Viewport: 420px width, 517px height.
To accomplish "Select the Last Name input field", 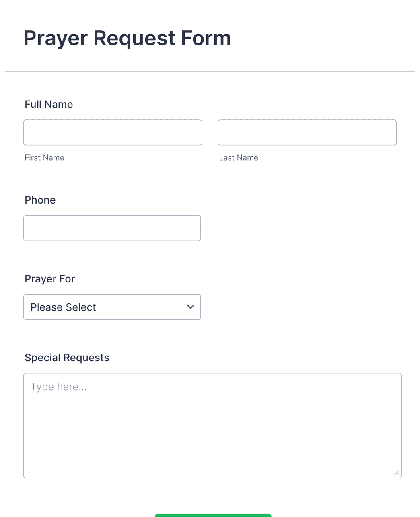I will (x=307, y=132).
